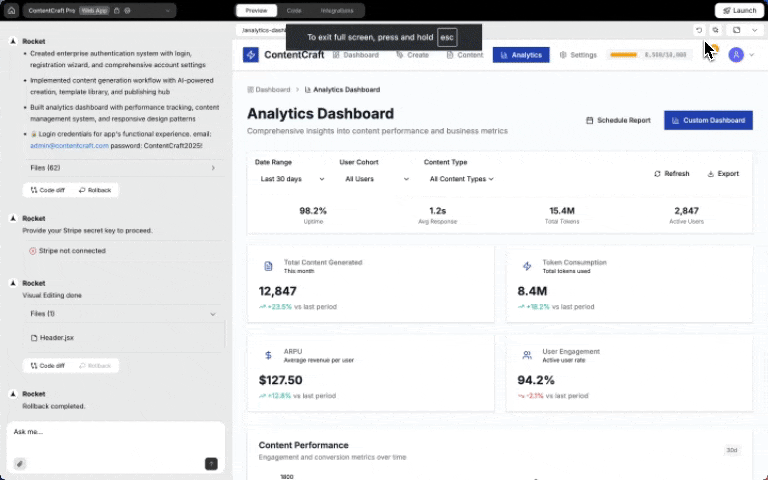
Task: Open the Dashboard nav item
Action: tap(356, 55)
